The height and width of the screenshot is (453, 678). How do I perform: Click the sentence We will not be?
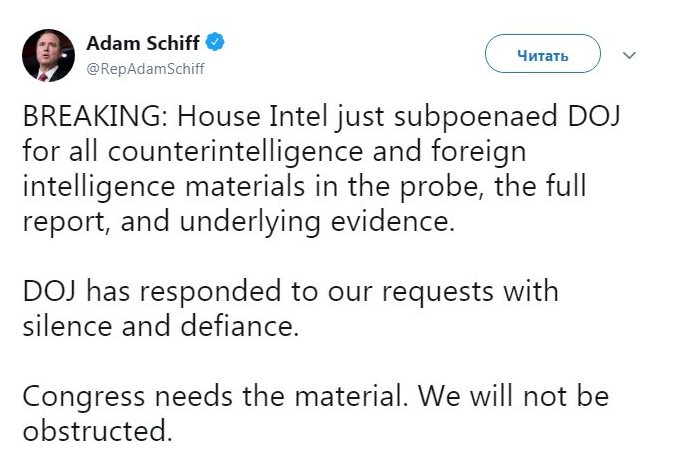point(513,397)
